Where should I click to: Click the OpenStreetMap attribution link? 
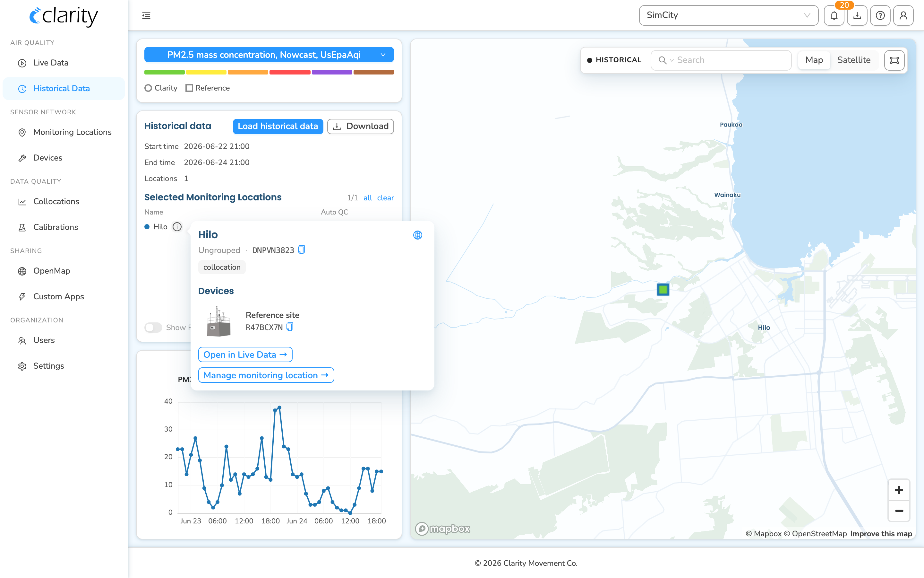point(815,534)
